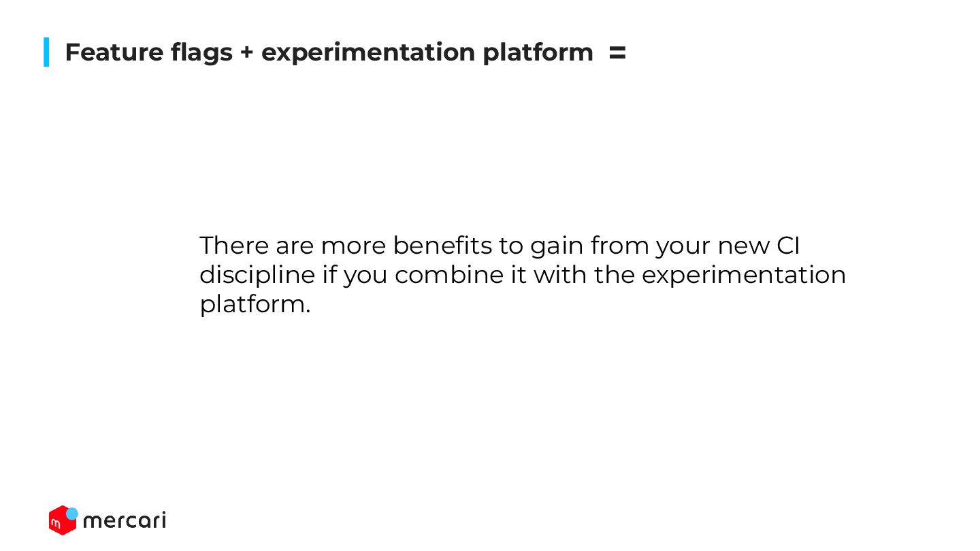The height and width of the screenshot is (551, 980).
Task: Click the white m inside the red logo
Action: click(x=56, y=524)
